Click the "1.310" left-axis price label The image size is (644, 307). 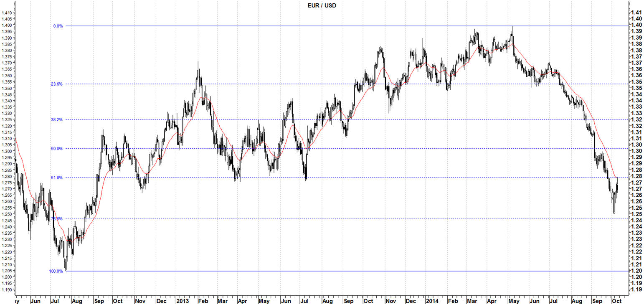(x=7, y=138)
